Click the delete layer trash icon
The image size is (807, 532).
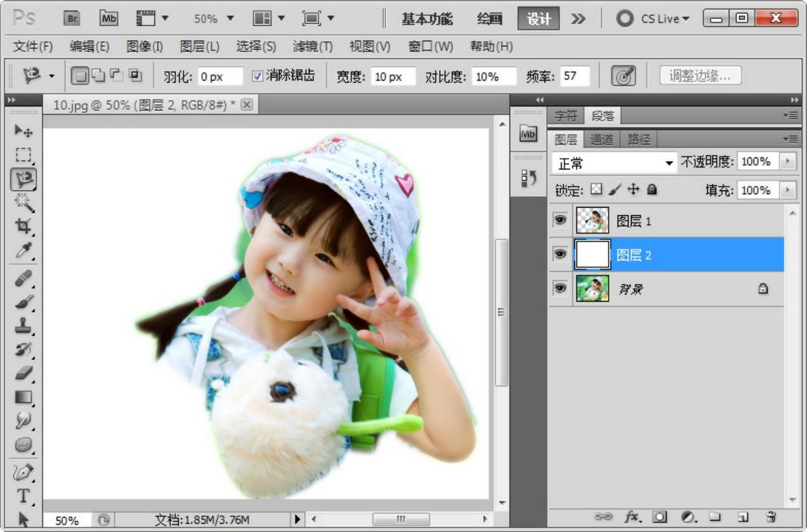coord(771,517)
